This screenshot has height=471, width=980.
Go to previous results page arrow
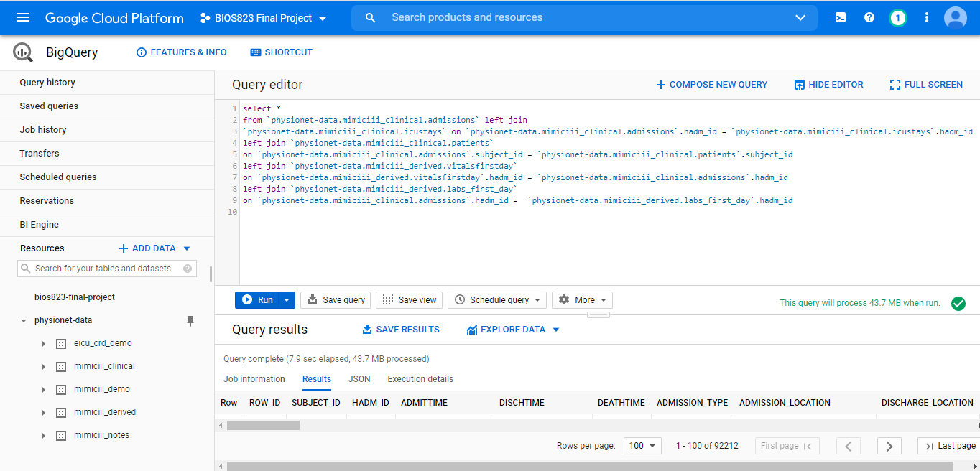(849, 446)
